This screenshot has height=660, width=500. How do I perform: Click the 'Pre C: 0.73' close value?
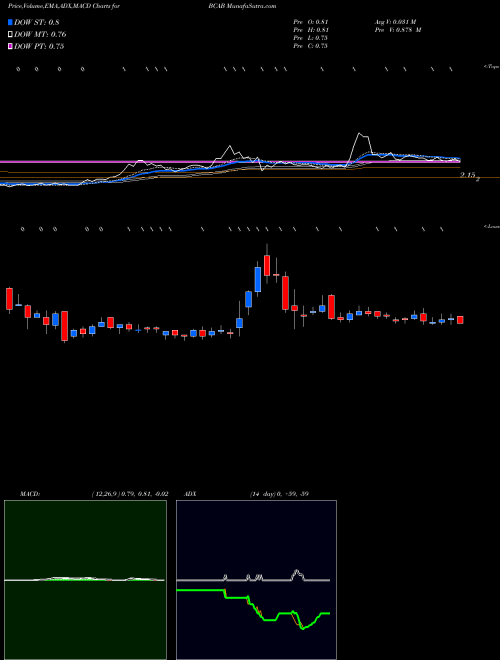pos(311,46)
